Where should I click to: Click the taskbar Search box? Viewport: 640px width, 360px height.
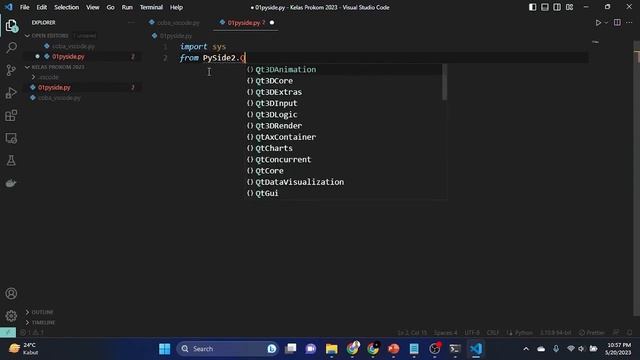click(x=228, y=349)
